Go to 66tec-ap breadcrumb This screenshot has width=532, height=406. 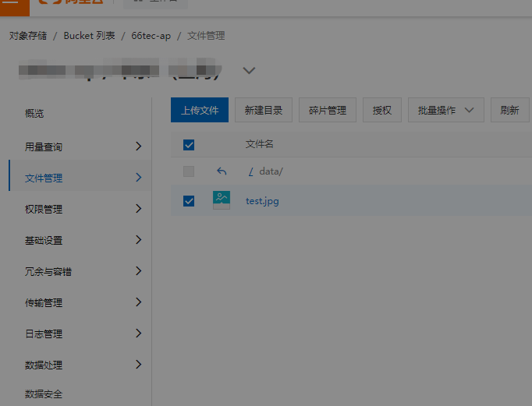point(151,36)
